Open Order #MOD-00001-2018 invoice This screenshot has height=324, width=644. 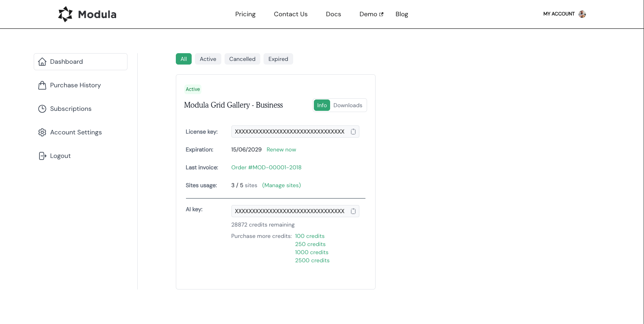[266, 167]
